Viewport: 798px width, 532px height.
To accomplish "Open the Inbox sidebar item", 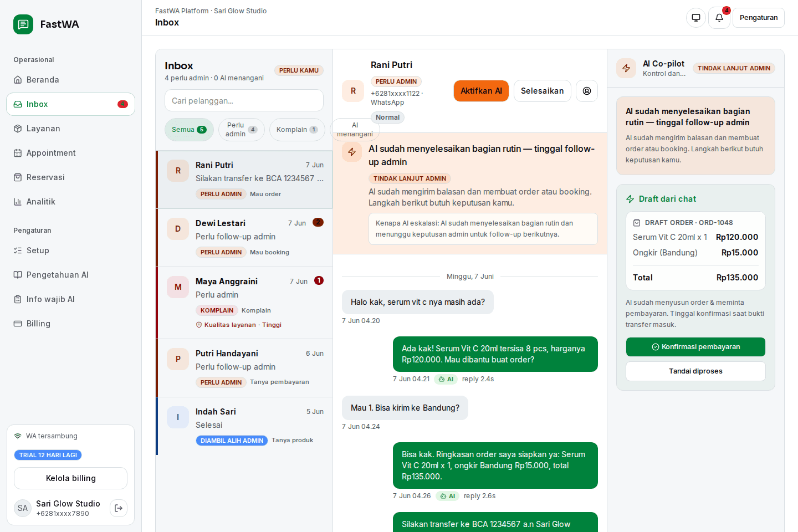I will point(70,104).
